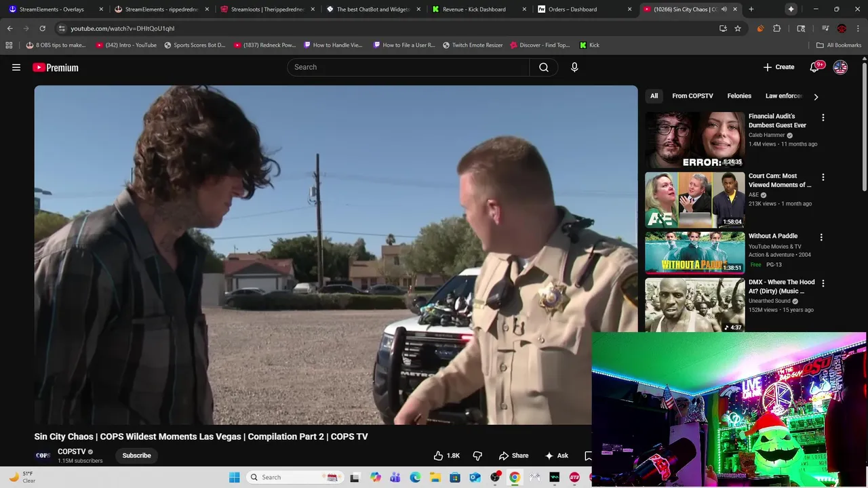Open 8 OBS tips bookmark
This screenshot has height=488, width=868.
pyautogui.click(x=56, y=45)
